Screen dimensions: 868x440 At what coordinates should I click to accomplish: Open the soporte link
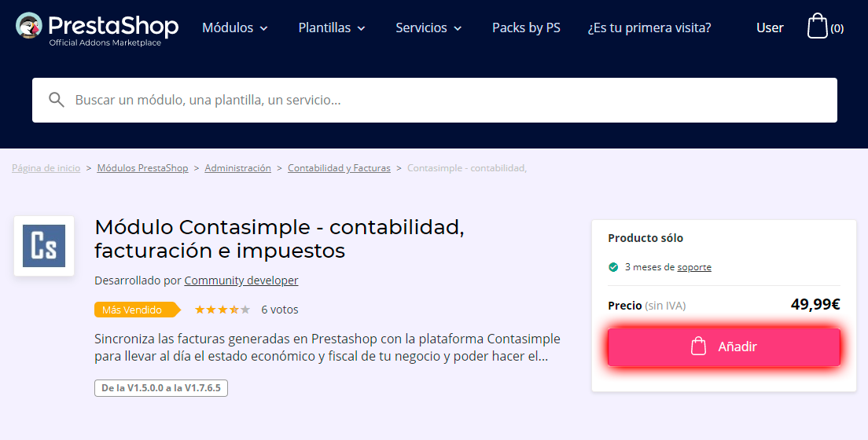click(694, 267)
